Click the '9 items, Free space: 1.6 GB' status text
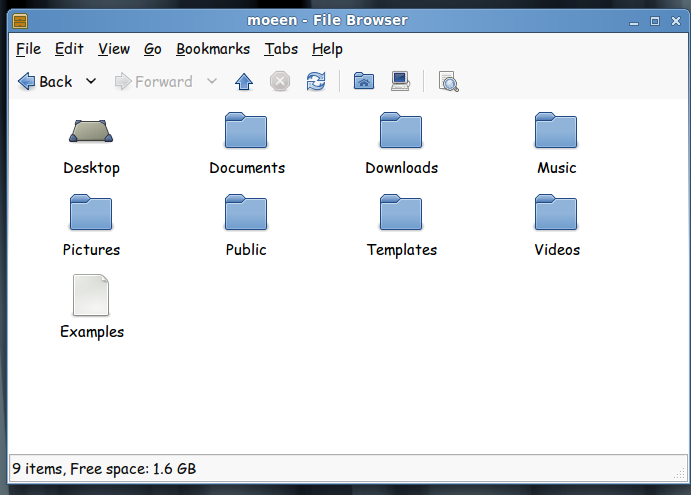Image resolution: width=691 pixels, height=495 pixels. click(x=104, y=469)
